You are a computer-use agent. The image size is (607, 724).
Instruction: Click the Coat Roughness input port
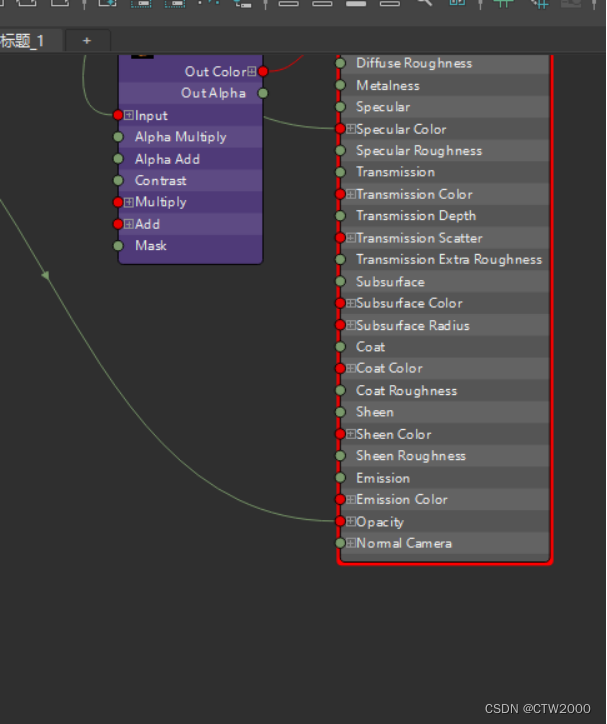point(341,391)
